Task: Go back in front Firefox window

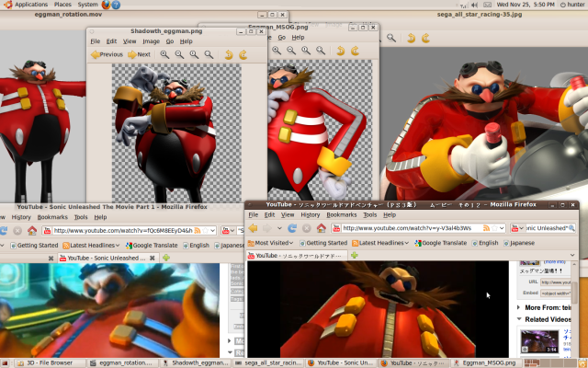Action: click(254, 228)
